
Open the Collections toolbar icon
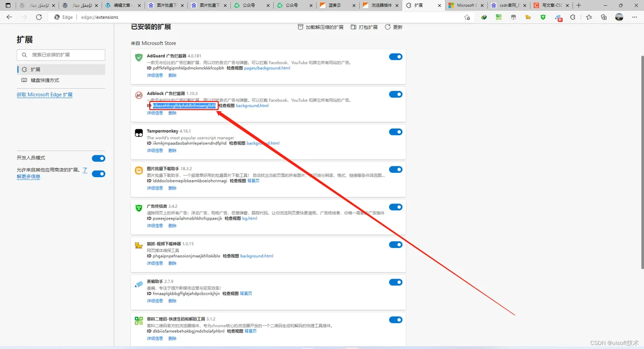click(604, 17)
